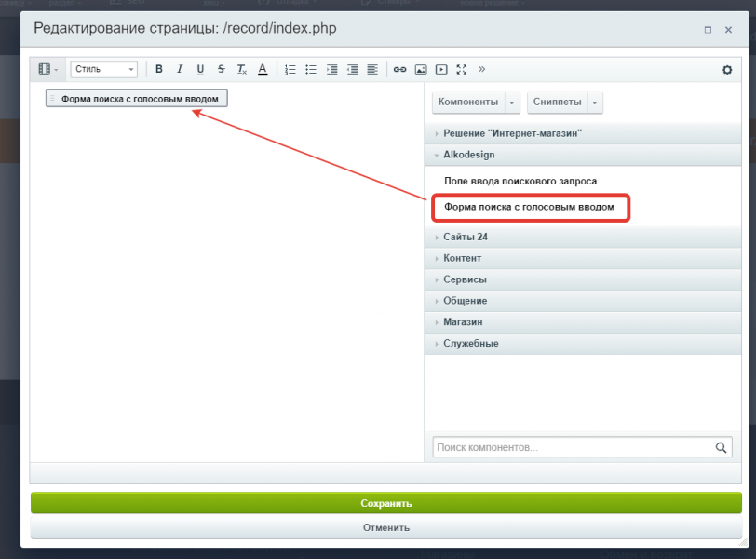Open the Стиль style dropdown

pos(103,69)
